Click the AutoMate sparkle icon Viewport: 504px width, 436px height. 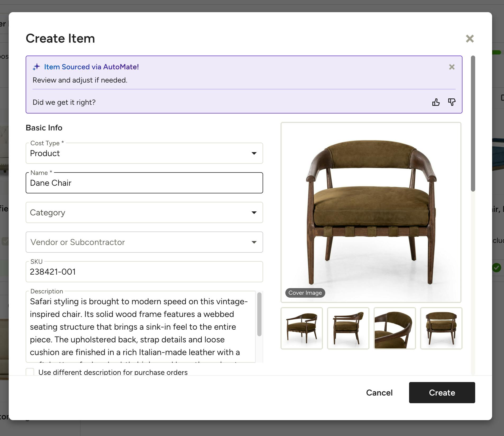click(36, 67)
